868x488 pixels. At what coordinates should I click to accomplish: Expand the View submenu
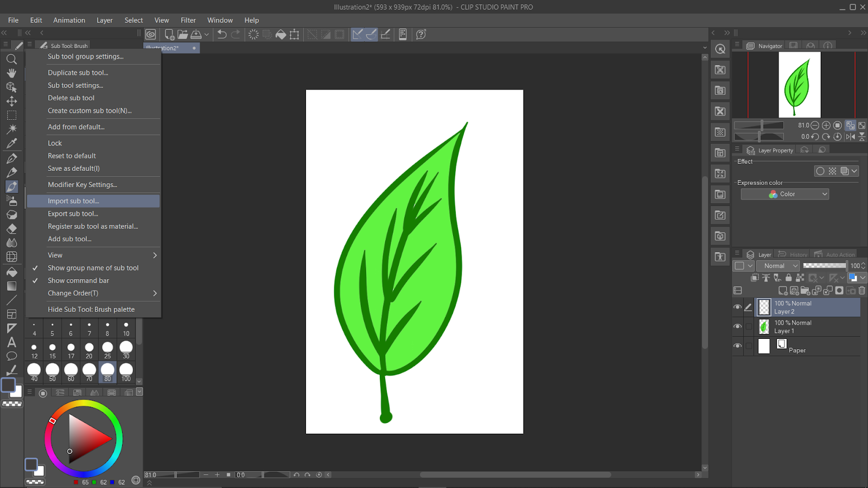(93, 255)
